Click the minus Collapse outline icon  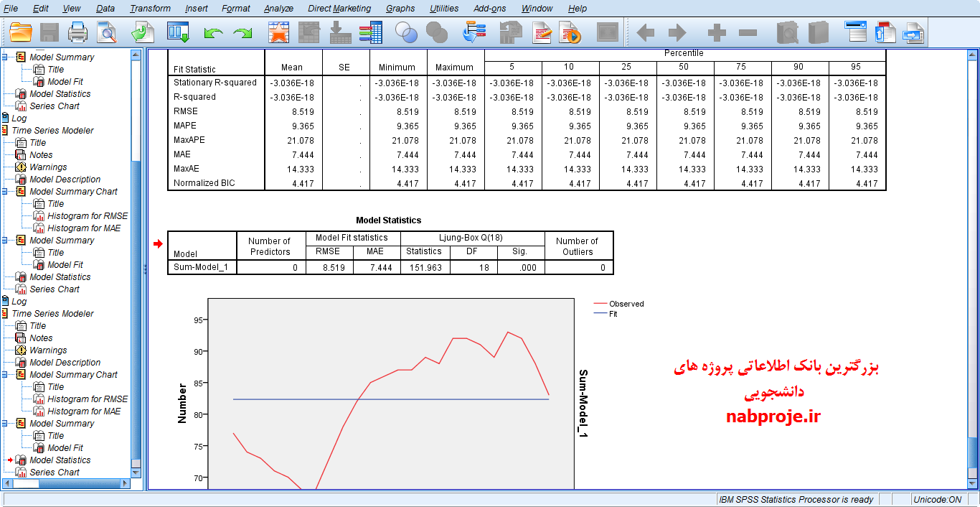[x=748, y=32]
